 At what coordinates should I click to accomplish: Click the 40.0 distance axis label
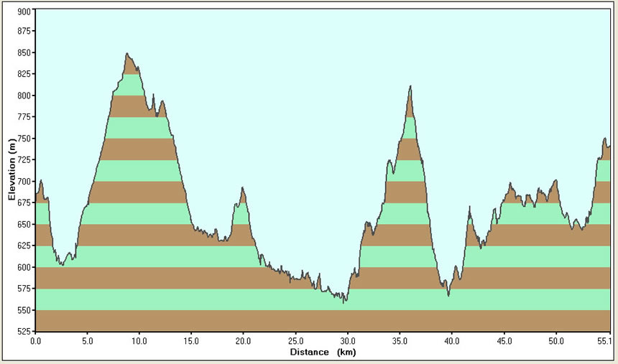(x=452, y=341)
